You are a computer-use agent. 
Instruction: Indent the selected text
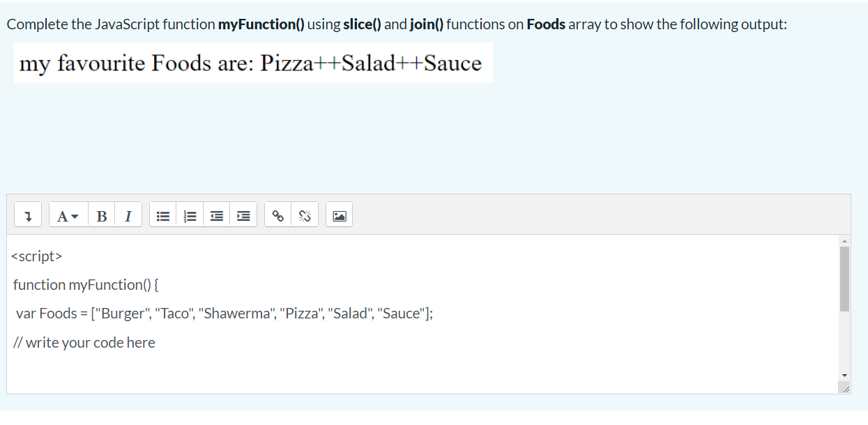[x=243, y=215]
